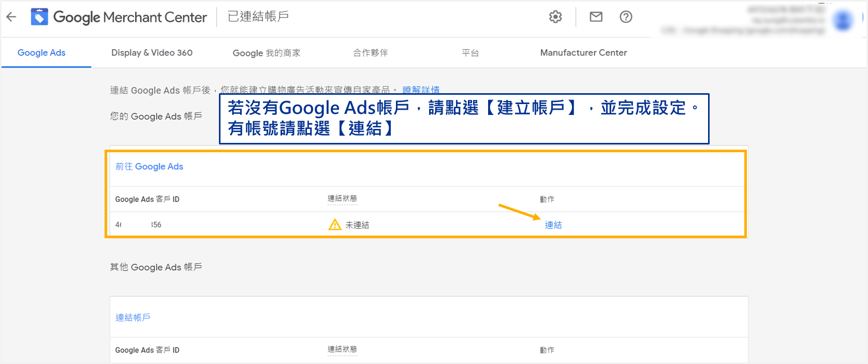Click the account profile avatar

click(x=843, y=21)
